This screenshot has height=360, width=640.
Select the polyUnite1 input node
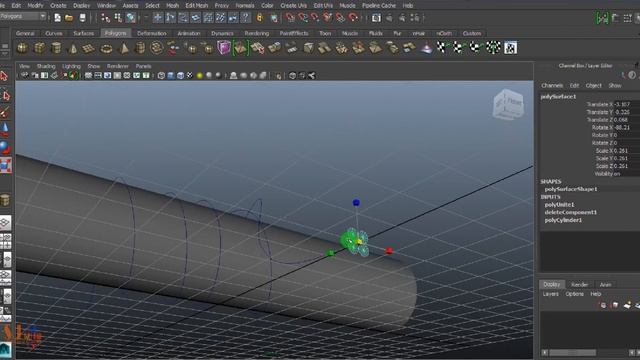click(x=559, y=204)
